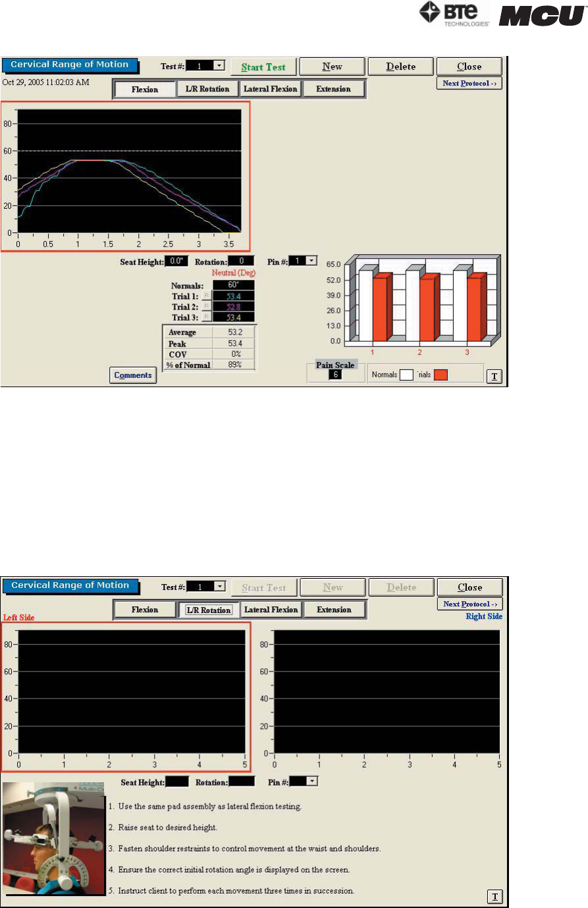Click the Delete button in the top window

click(400, 67)
